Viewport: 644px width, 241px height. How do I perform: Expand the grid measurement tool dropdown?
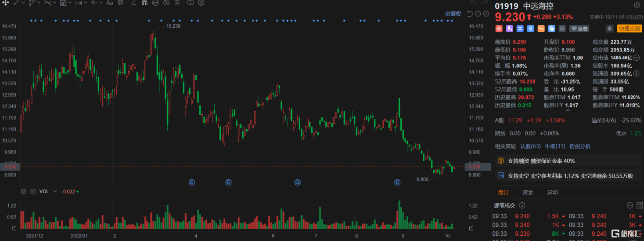(x=70, y=3)
